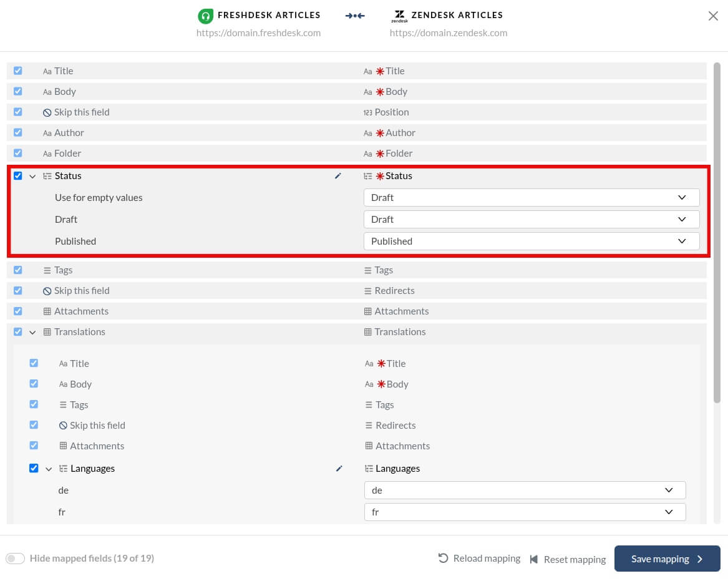The height and width of the screenshot is (581, 728).
Task: Click the Zendesk logo icon
Action: tap(399, 16)
